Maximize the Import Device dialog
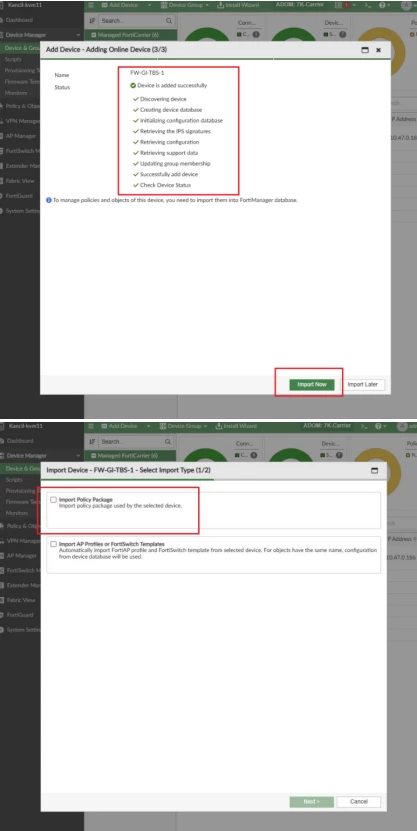The height and width of the screenshot is (831, 417). coord(375,470)
